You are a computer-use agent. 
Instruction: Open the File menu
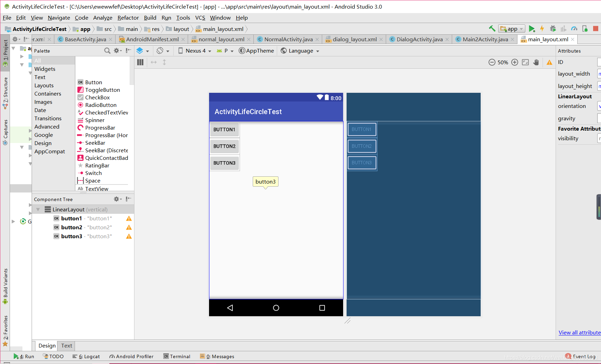click(7, 18)
